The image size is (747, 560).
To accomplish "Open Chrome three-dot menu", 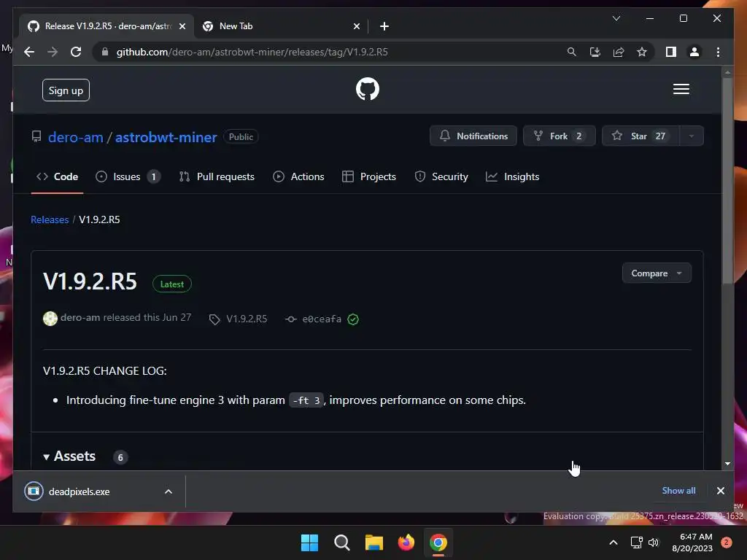I will (718, 52).
